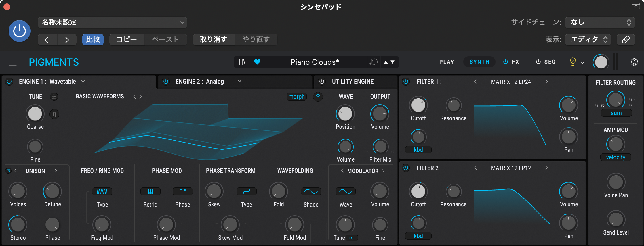Click the velocity Amp Mod source field
The image size is (644, 246).
(616, 157)
